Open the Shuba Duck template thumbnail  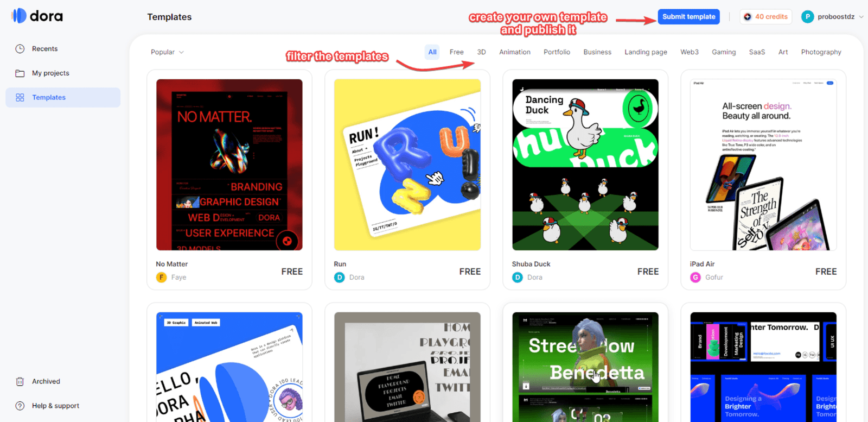click(x=585, y=165)
